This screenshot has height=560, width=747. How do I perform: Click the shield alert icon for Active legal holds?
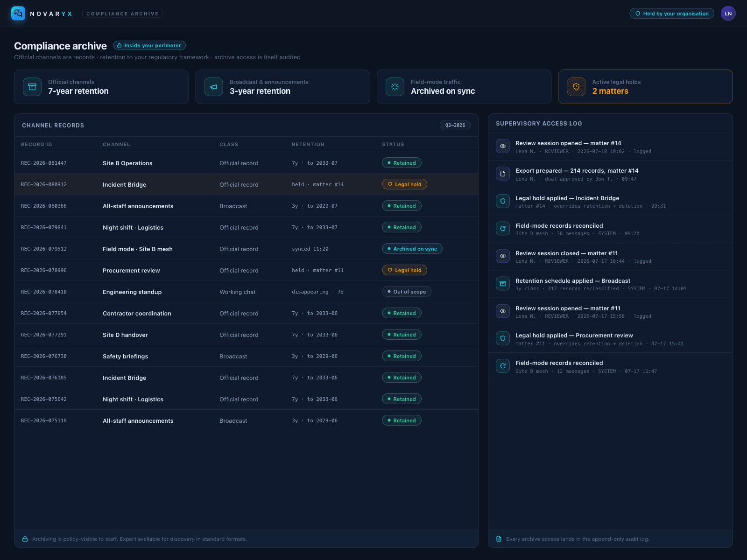click(x=576, y=87)
